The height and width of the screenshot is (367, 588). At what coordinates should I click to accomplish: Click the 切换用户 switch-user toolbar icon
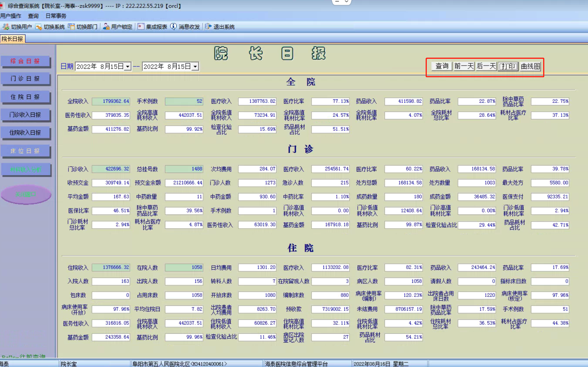6,27
